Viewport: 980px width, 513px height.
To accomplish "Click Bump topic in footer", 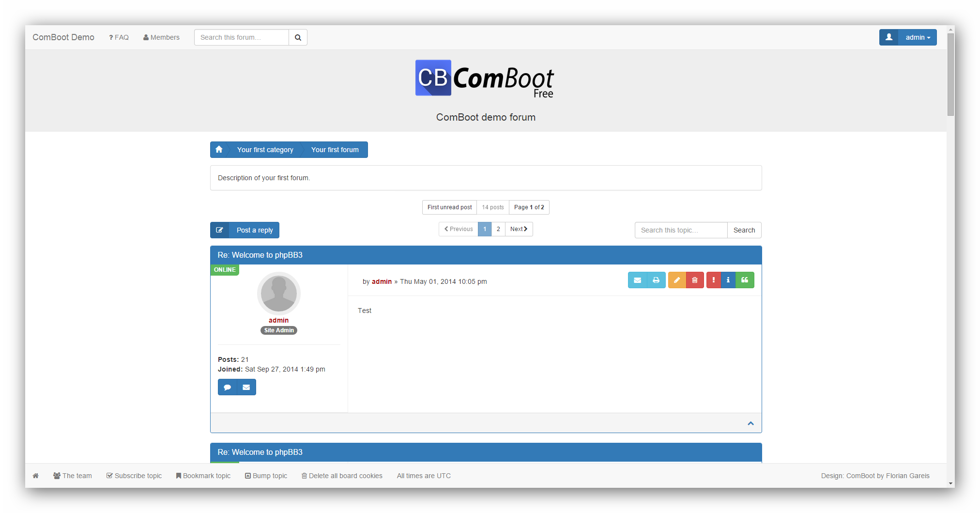I will click(x=266, y=476).
